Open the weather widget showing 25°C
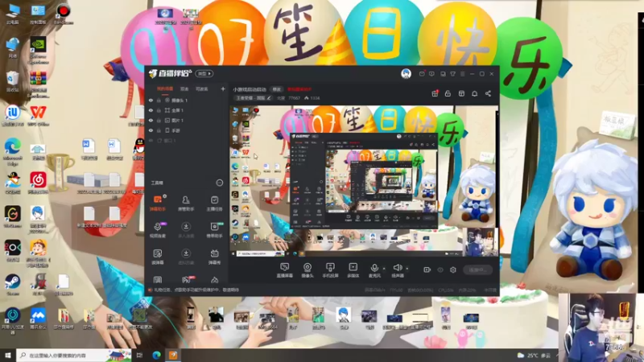The height and width of the screenshot is (362, 644). tap(534, 356)
